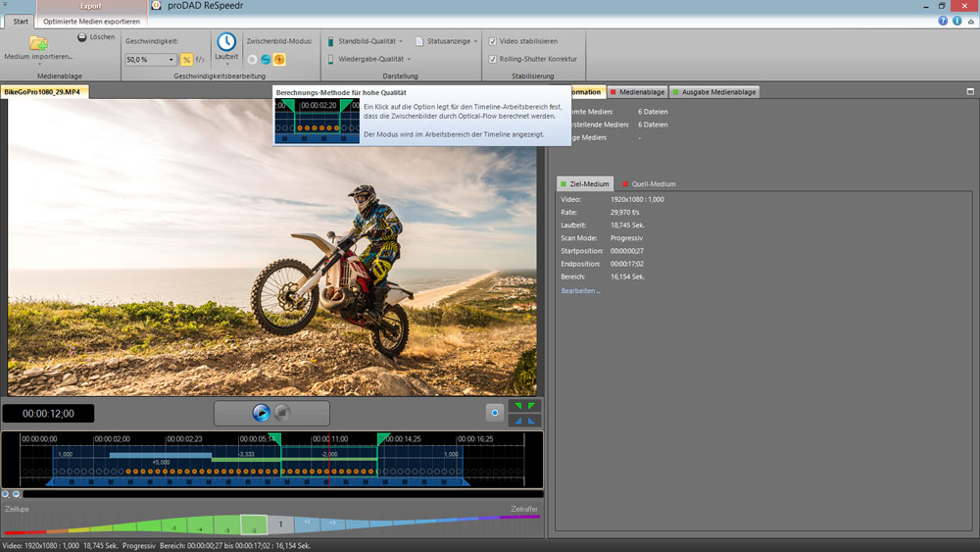Select the orange high-quality Zwischenbild mode

279,60
